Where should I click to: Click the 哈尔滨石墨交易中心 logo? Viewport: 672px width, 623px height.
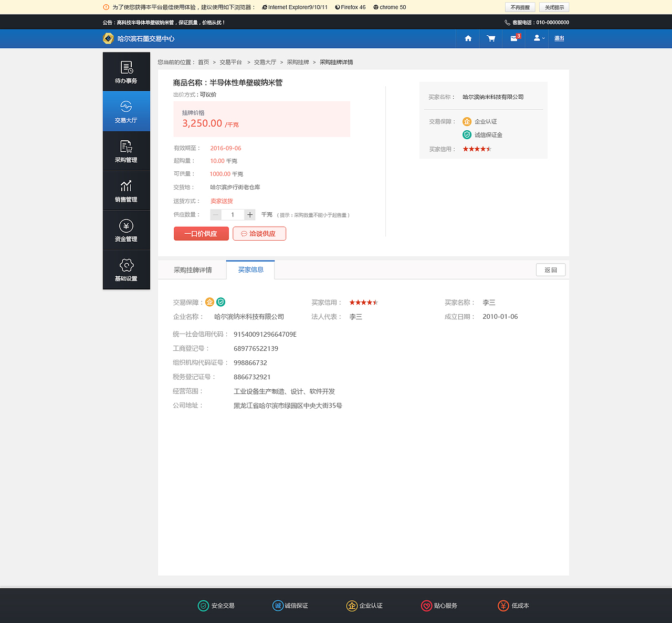point(139,38)
